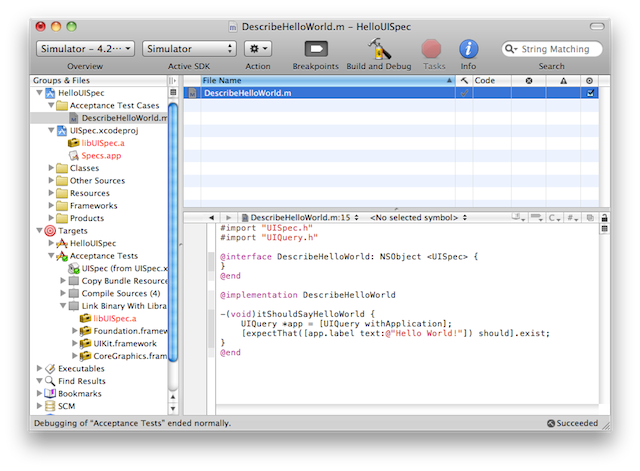
Task: Click the UIKit.framework toolbox icon
Action: click(85, 344)
